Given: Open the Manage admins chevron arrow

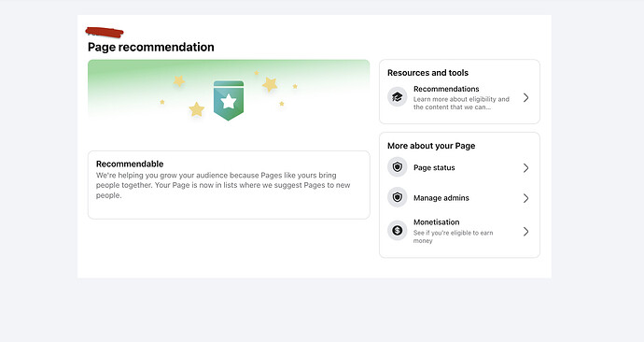Looking at the screenshot, I should [525, 198].
